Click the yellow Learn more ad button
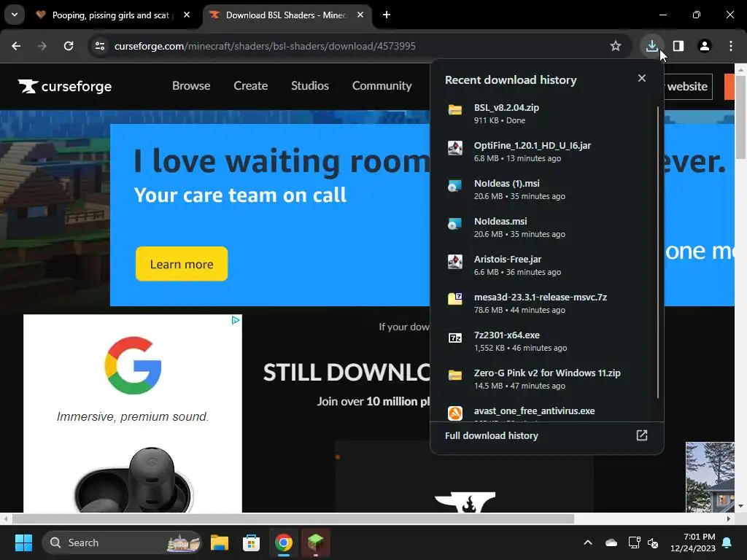Viewport: 747px width, 560px height. coord(182,264)
